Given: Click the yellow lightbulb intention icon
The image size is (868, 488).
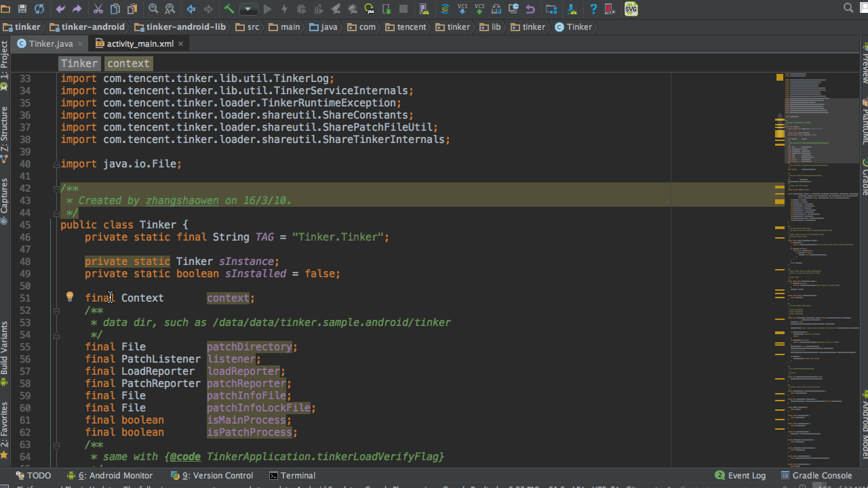Looking at the screenshot, I should click(69, 297).
